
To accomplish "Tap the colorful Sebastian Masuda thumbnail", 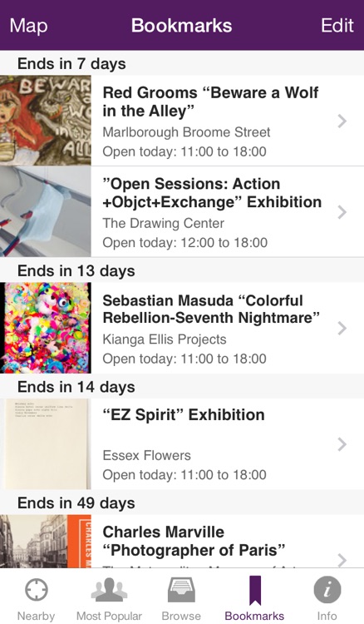I will click(x=46, y=328).
